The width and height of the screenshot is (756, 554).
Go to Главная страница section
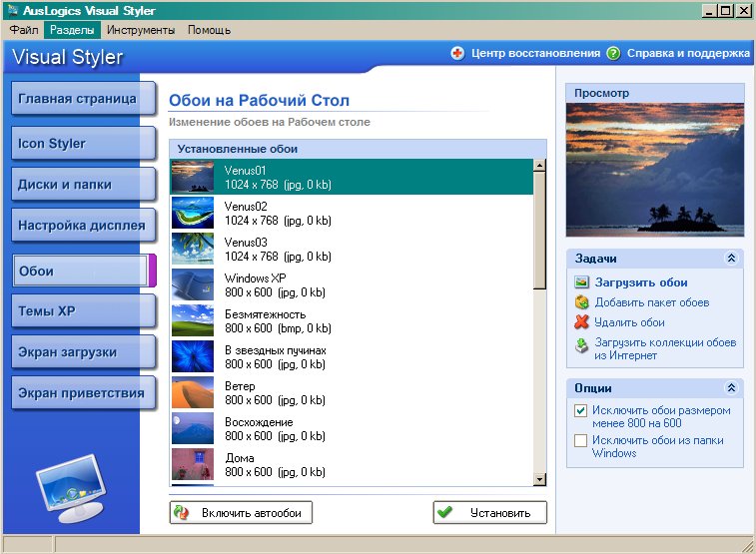[x=83, y=98]
